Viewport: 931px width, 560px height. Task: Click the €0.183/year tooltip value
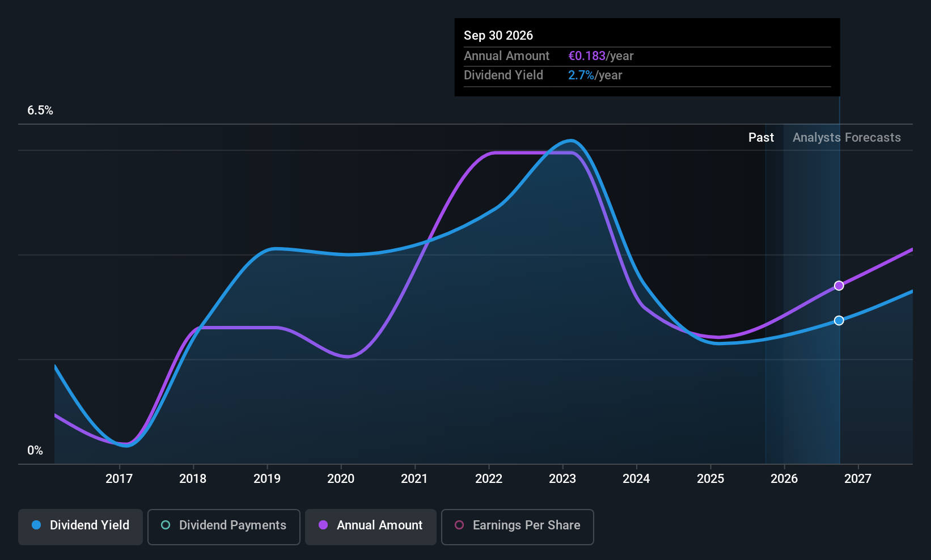click(x=601, y=56)
